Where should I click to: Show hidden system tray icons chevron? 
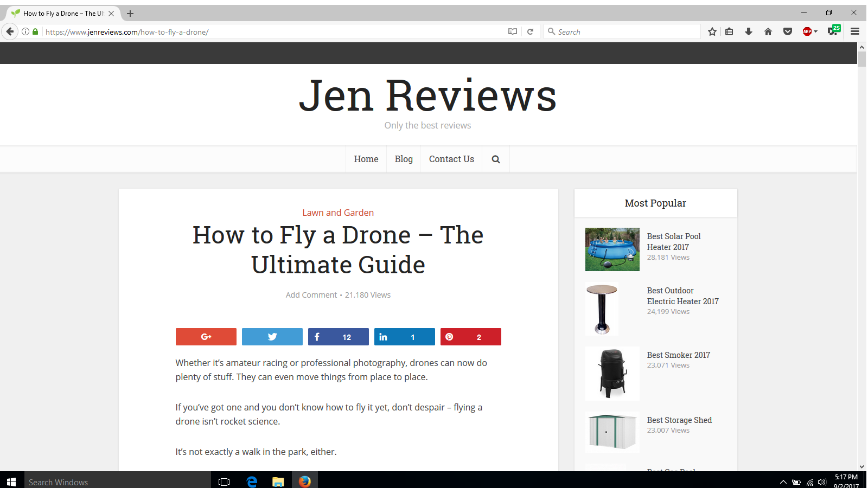click(x=783, y=481)
